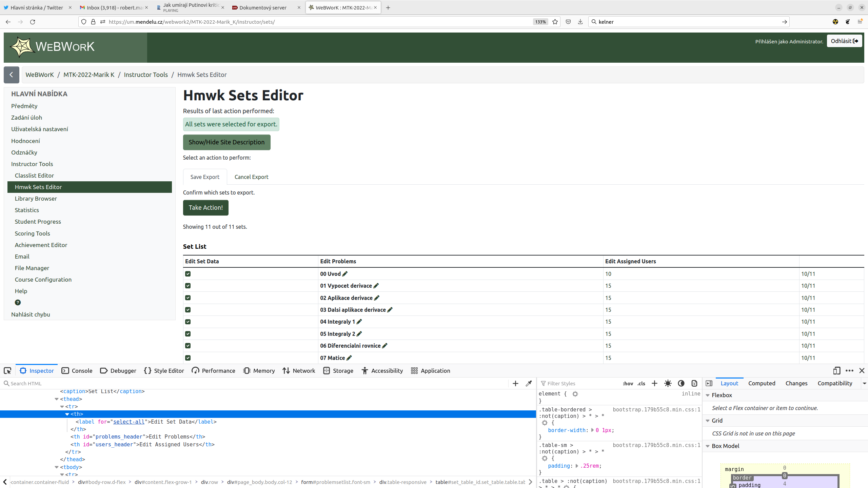The height and width of the screenshot is (488, 868).
Task: Toggle pseudo-class :hov in the Styles filter
Action: pyautogui.click(x=628, y=383)
